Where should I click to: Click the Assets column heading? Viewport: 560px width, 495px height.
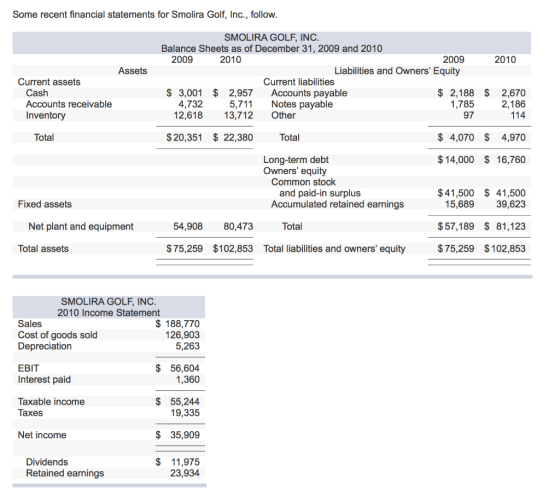[132, 71]
